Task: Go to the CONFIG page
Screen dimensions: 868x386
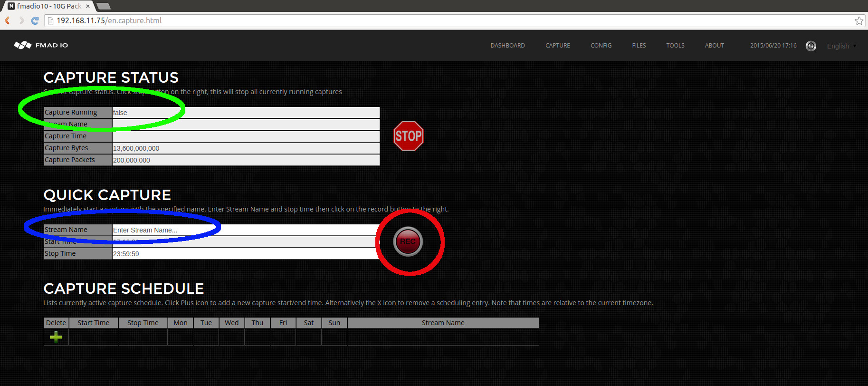Action: [x=601, y=46]
